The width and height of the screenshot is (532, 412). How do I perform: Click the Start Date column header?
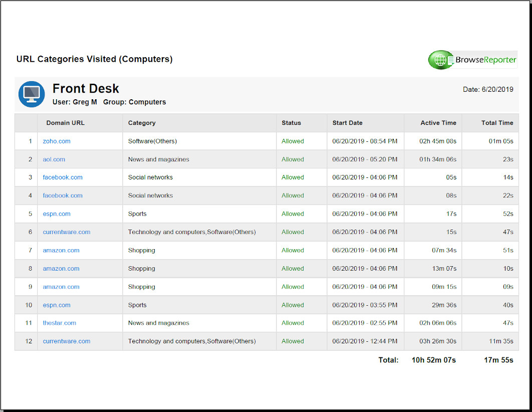click(347, 123)
